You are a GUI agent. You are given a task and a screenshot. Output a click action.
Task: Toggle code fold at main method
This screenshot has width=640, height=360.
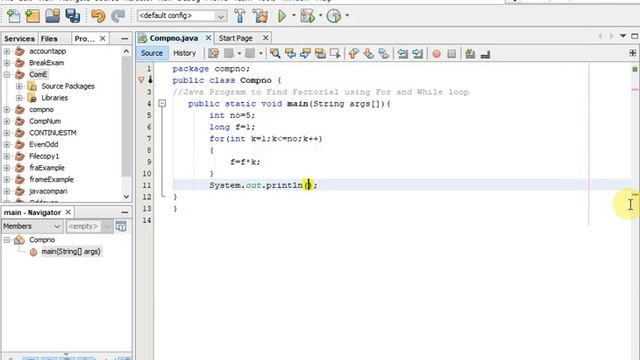[162, 103]
